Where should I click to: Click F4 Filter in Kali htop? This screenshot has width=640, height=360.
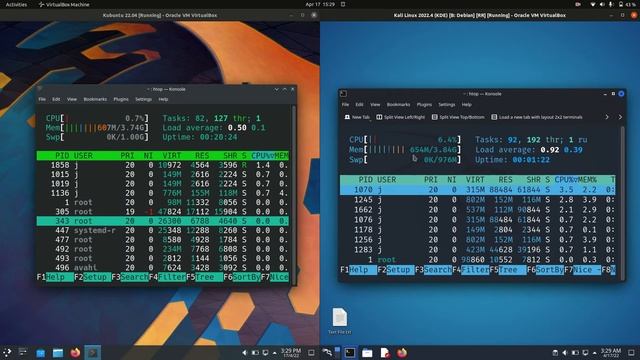click(471, 270)
